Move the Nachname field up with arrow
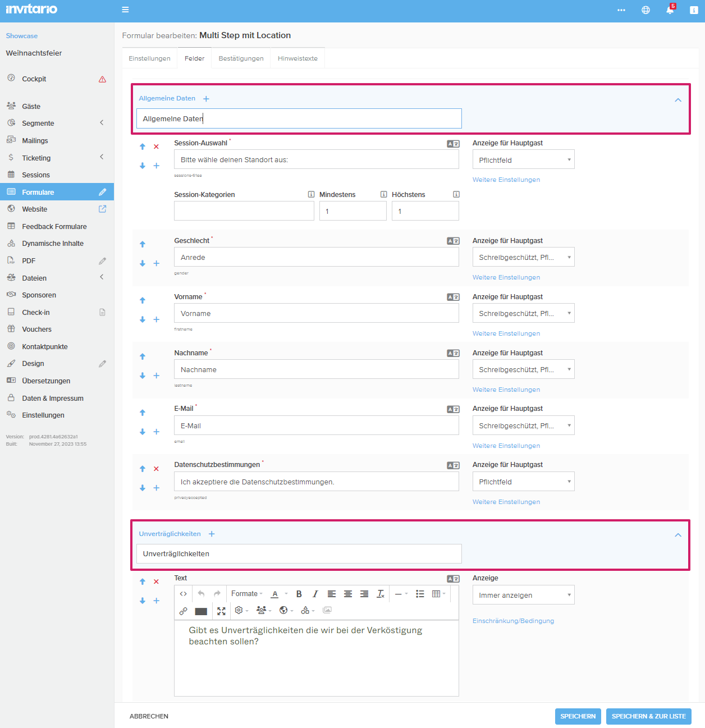The height and width of the screenshot is (728, 705). point(143,356)
